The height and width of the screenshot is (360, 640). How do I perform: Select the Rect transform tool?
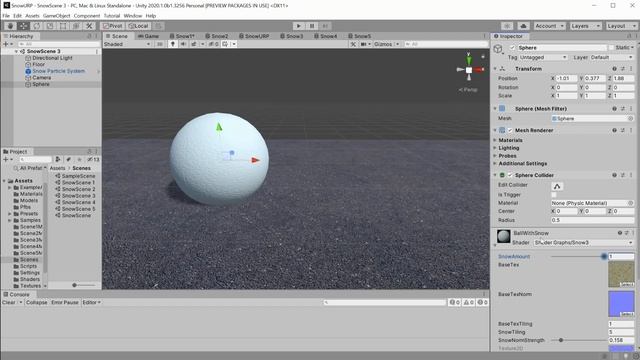(x=63, y=26)
